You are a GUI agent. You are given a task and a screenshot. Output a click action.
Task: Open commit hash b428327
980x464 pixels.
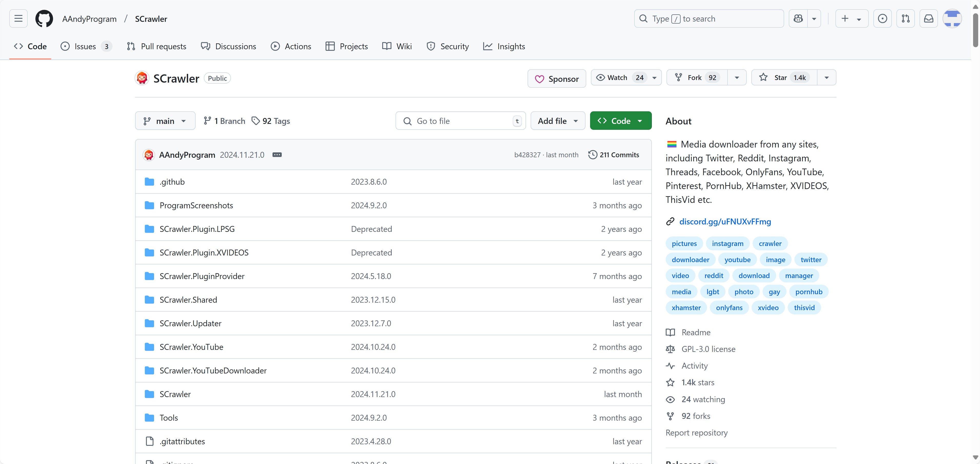pyautogui.click(x=527, y=155)
